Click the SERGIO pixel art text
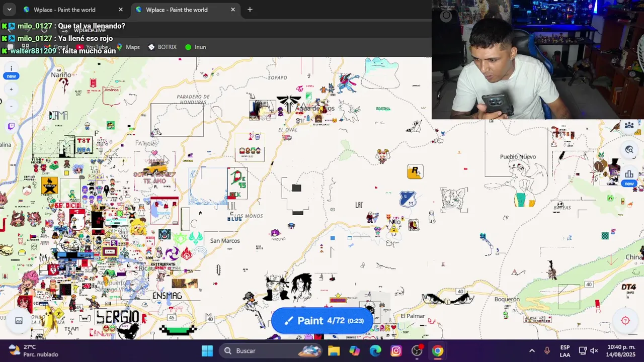Image resolution: width=644 pixels, height=362 pixels. 118,317
